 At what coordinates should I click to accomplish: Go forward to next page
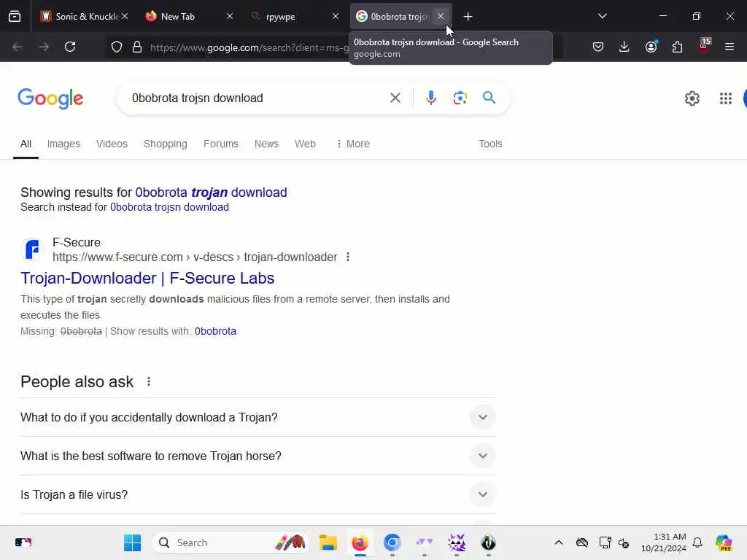44,47
